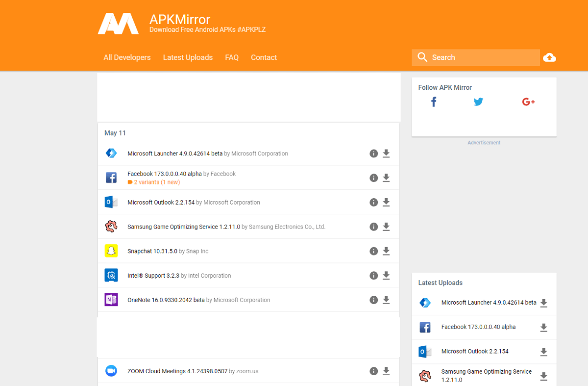Download Microsoft Outlook from the main list
The image size is (588, 386).
(x=386, y=202)
